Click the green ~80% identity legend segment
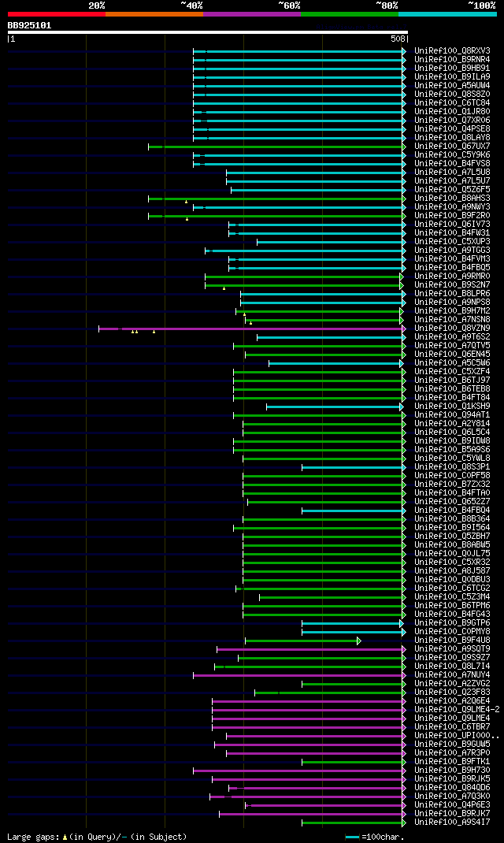The width and height of the screenshot is (504, 843). pos(350,13)
